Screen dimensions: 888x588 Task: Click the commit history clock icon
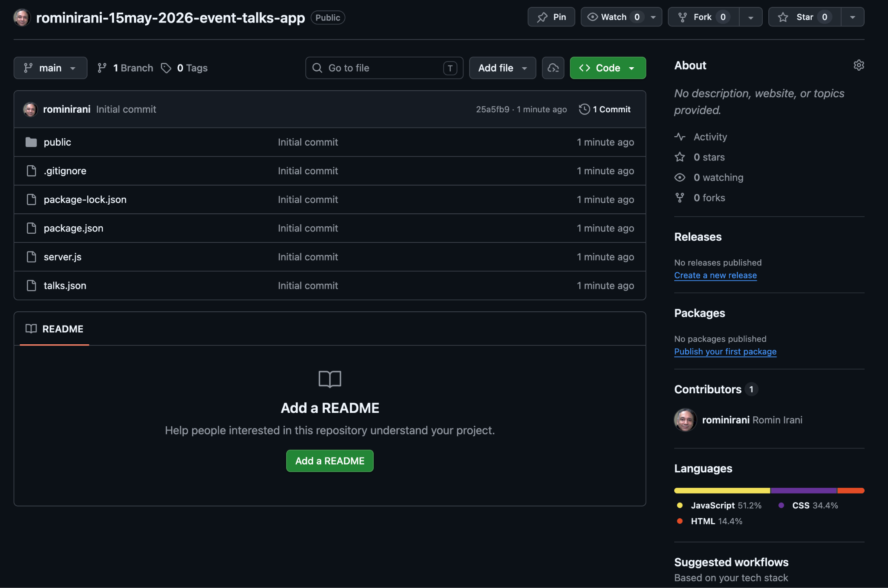[x=584, y=109]
